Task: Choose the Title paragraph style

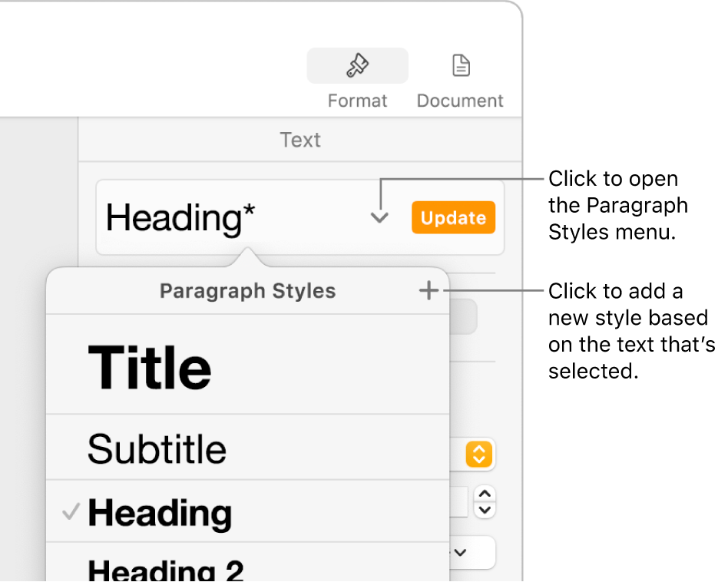Action: point(246,367)
